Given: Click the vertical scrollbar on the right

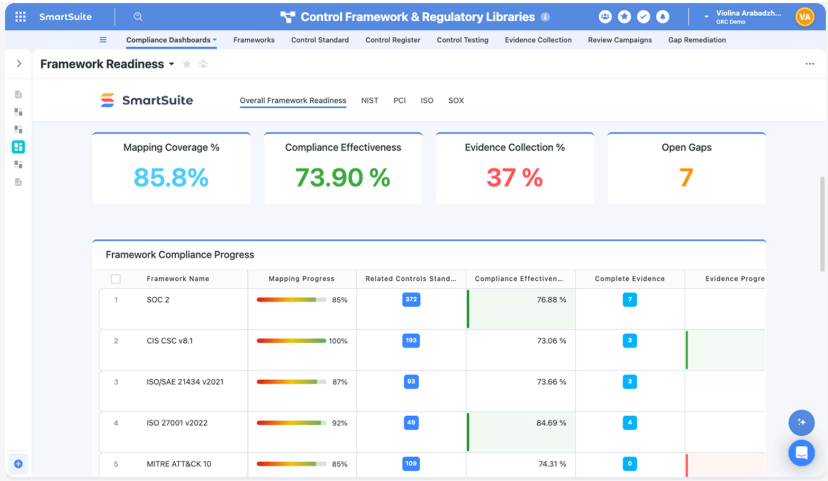Looking at the screenshot, I should [822, 224].
